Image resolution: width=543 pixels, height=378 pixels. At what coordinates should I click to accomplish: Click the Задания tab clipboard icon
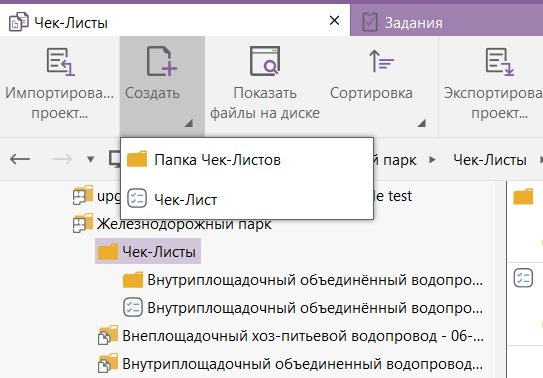370,21
